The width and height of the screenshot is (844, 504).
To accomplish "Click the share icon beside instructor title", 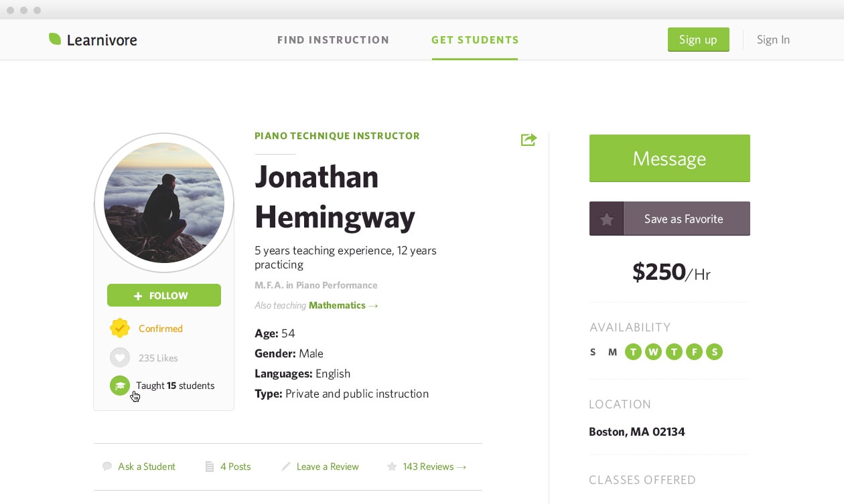I will tap(529, 139).
